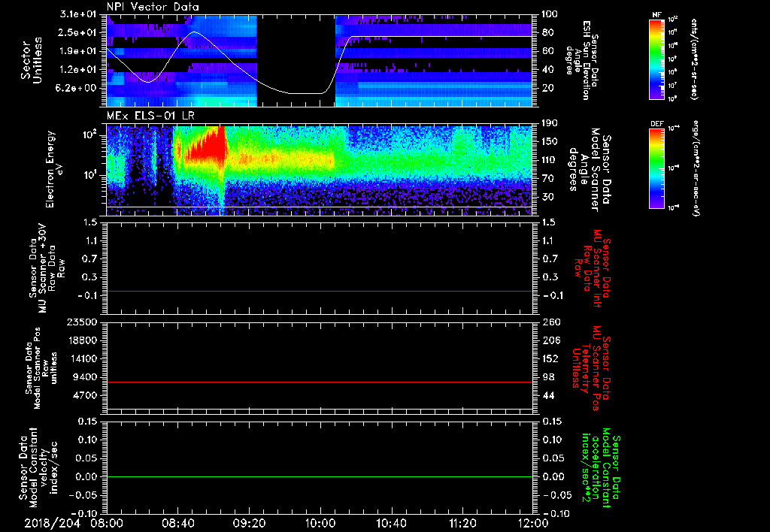Viewport: 770px width, 532px height.
Task: Select the "ESH Sun Elevation Angle" axis label
Action: 583,60
